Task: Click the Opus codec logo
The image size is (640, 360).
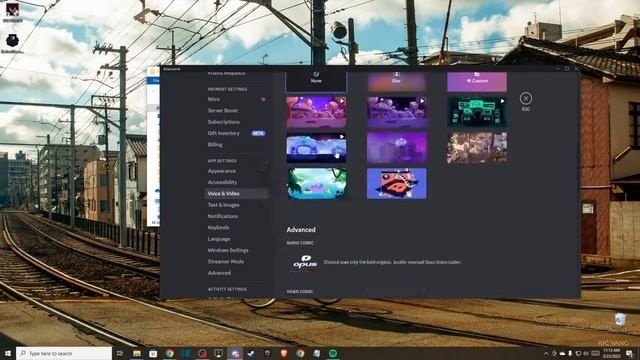Action: point(305,262)
